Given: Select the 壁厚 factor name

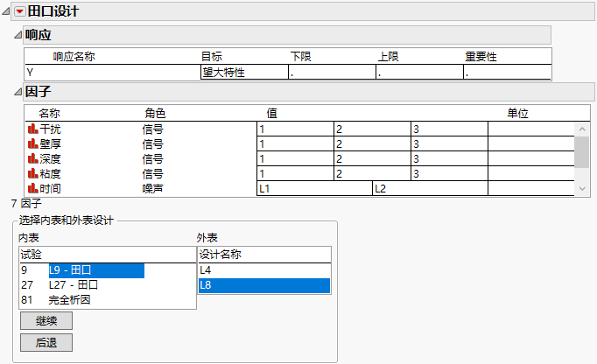Looking at the screenshot, I should pyautogui.click(x=50, y=143).
